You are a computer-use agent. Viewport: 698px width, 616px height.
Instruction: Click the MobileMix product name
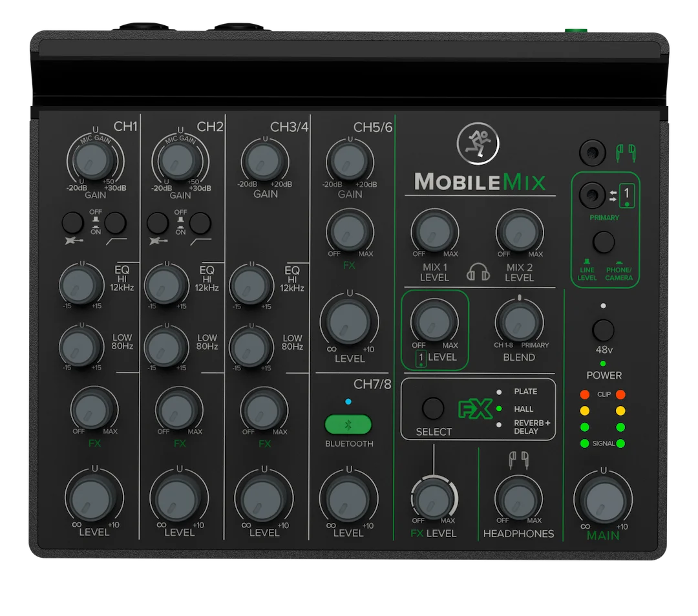[480, 182]
